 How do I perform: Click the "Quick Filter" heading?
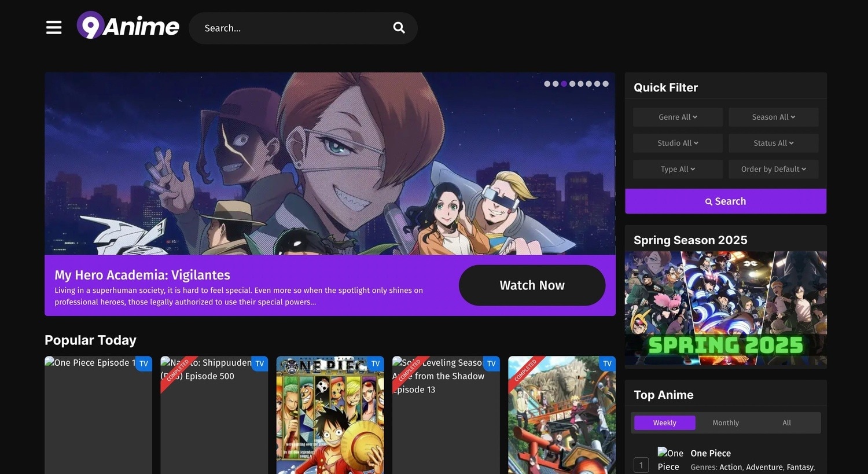(665, 87)
